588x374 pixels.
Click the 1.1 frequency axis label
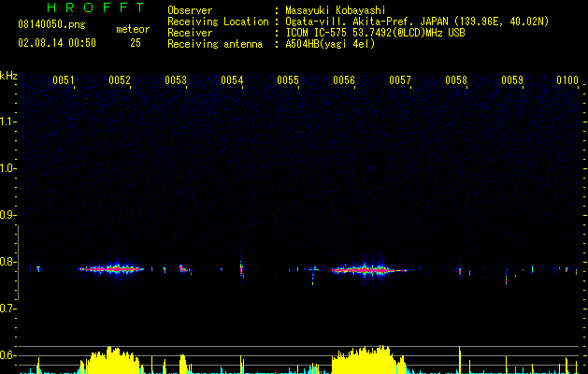7,122
